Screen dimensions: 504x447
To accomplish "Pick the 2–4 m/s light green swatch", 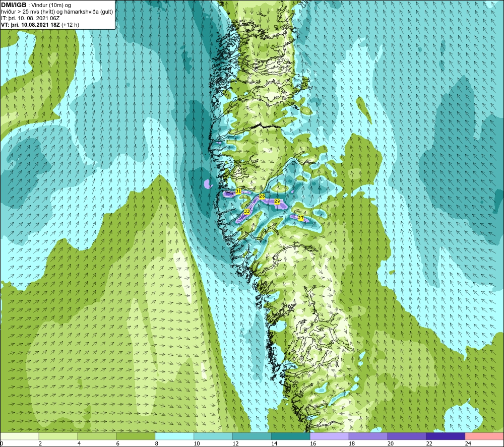I will coord(58,436).
